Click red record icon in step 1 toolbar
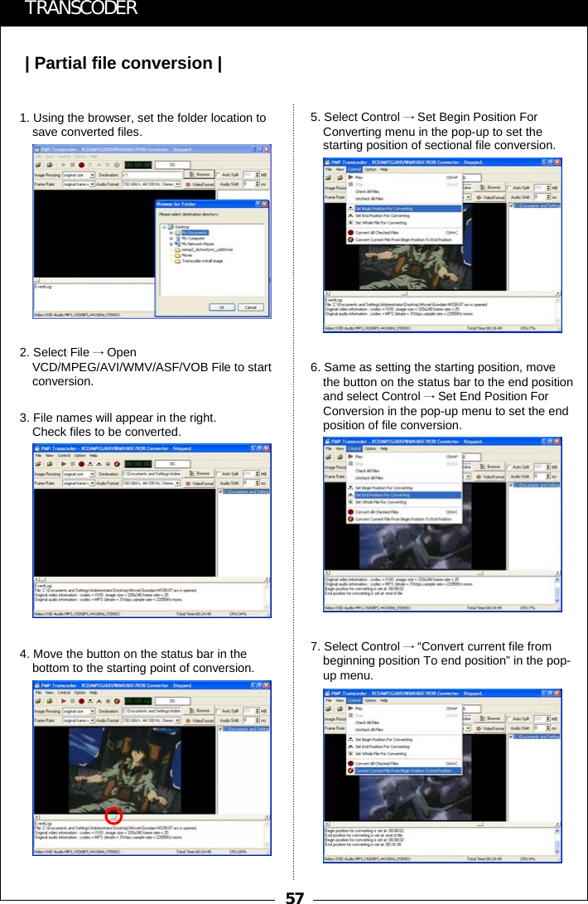This screenshot has height=904, width=588. pos(81,165)
